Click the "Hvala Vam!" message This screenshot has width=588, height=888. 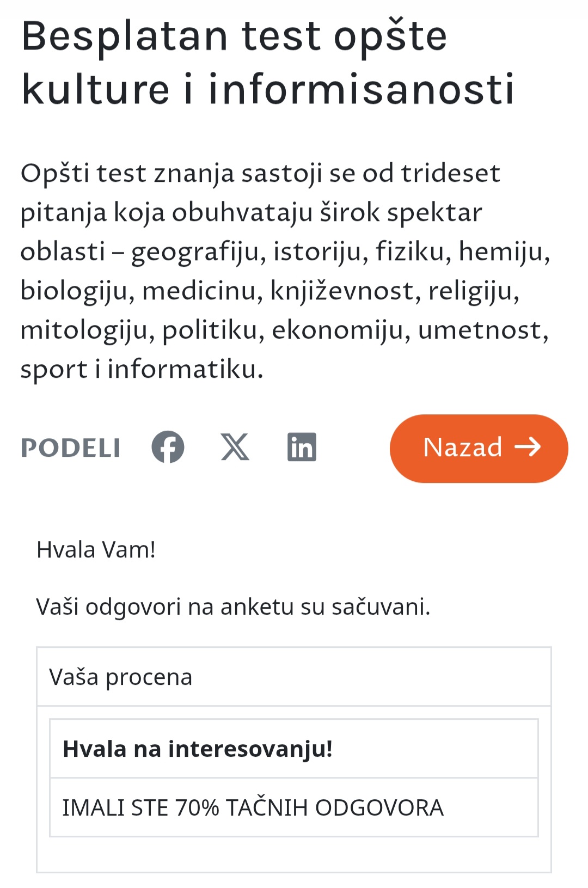tap(96, 550)
